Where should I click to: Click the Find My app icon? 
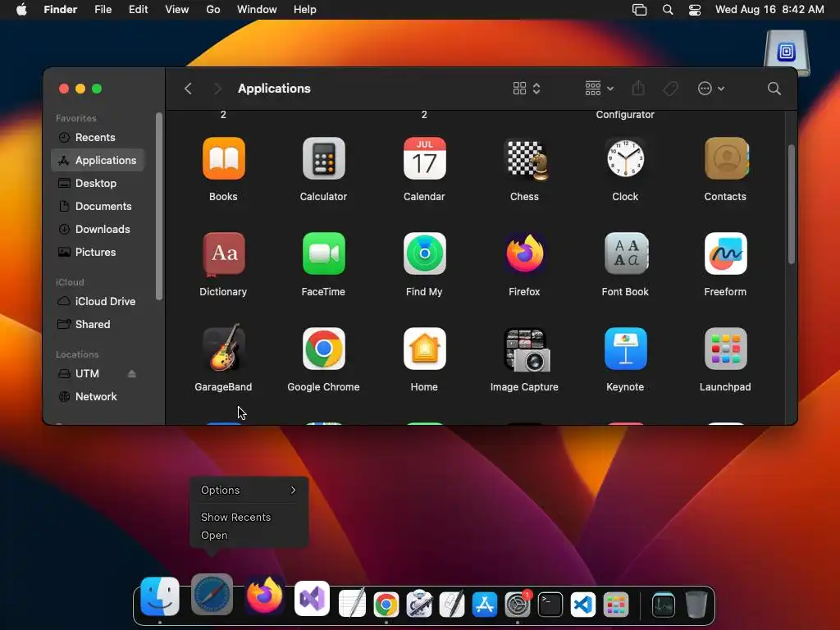point(424,253)
